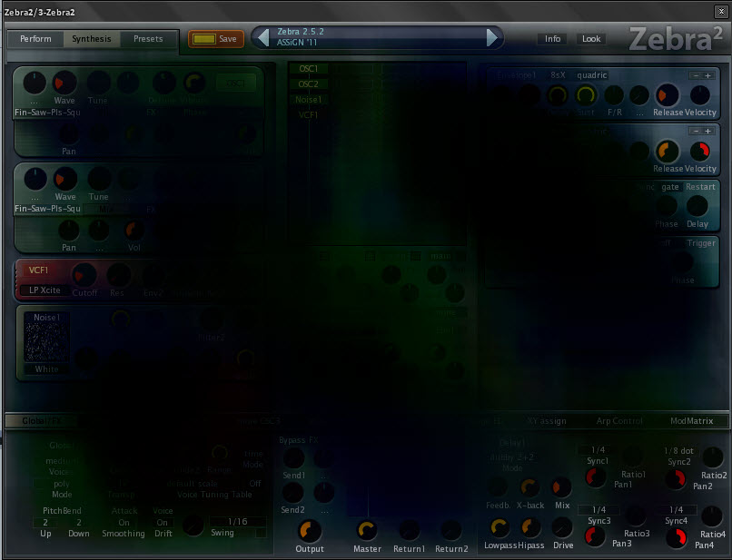This screenshot has height=560, width=732.
Task: Open the Fin-Saw-Pls-Squ waveform selector of OSC1
Action: (x=47, y=112)
